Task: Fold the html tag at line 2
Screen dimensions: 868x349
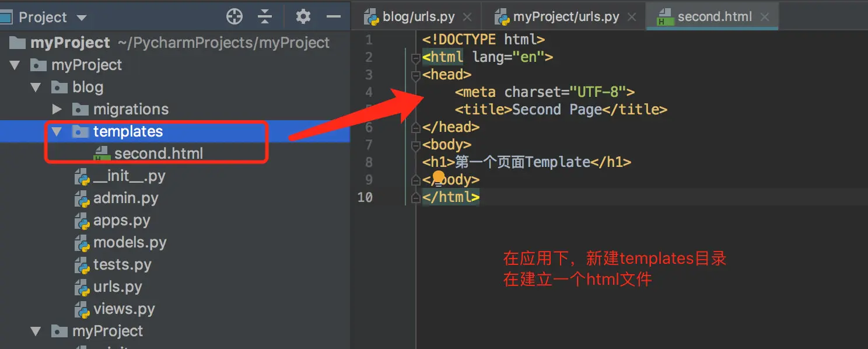Action: tap(416, 58)
